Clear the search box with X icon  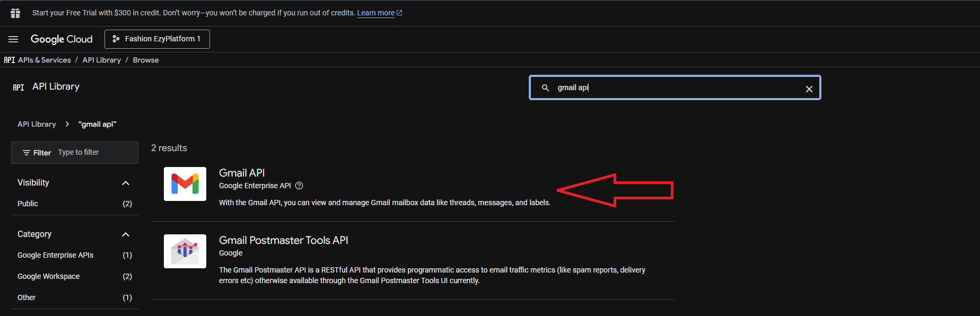coord(809,89)
